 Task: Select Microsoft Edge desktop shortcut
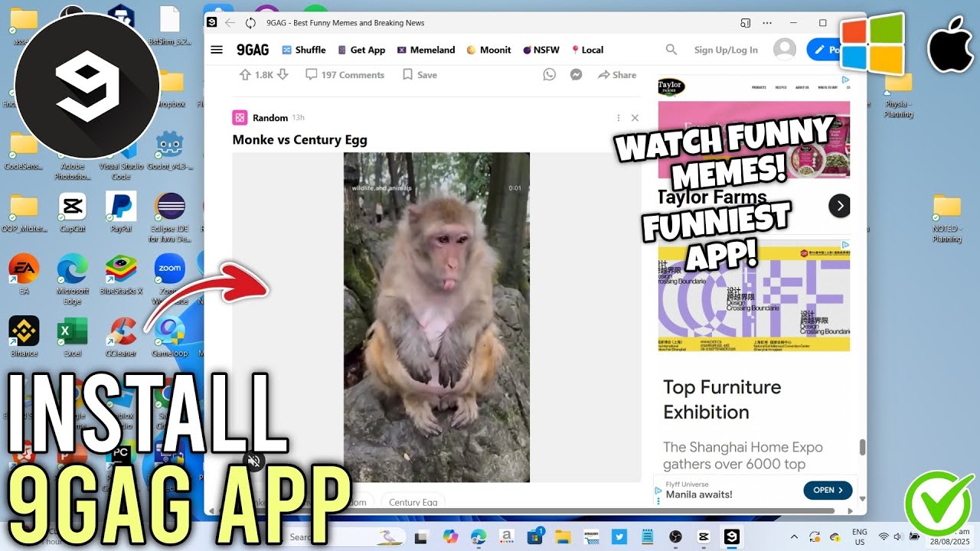pos(73,279)
